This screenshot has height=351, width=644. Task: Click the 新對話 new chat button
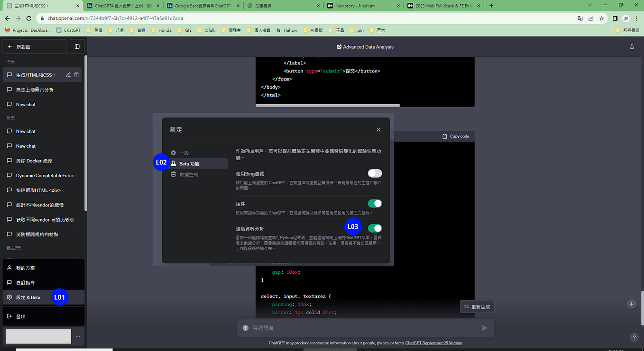point(35,46)
